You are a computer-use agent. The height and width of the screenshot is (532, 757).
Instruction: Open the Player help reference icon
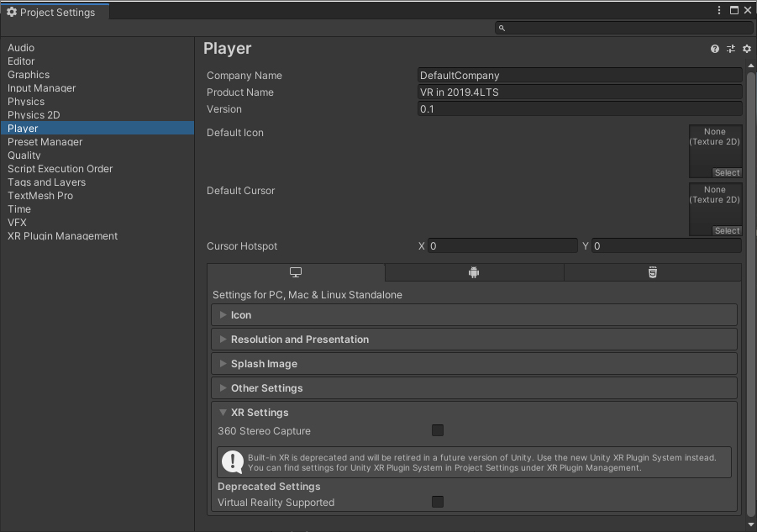pos(715,49)
